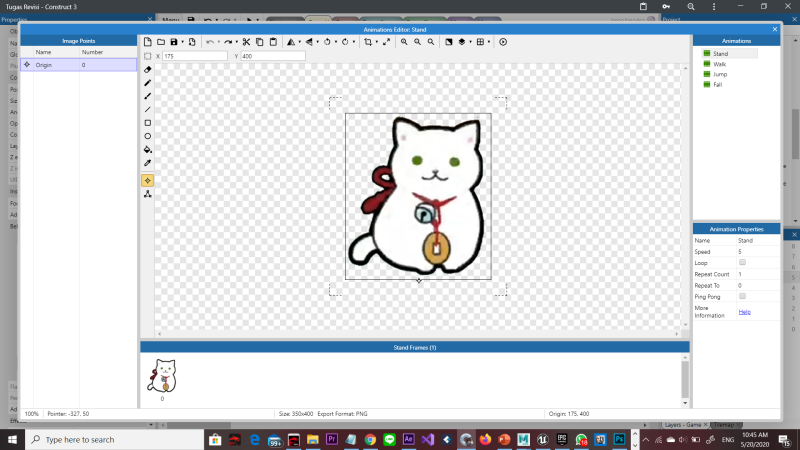Select the Eraser tool
The height and width of the screenshot is (450, 800).
tap(147, 69)
